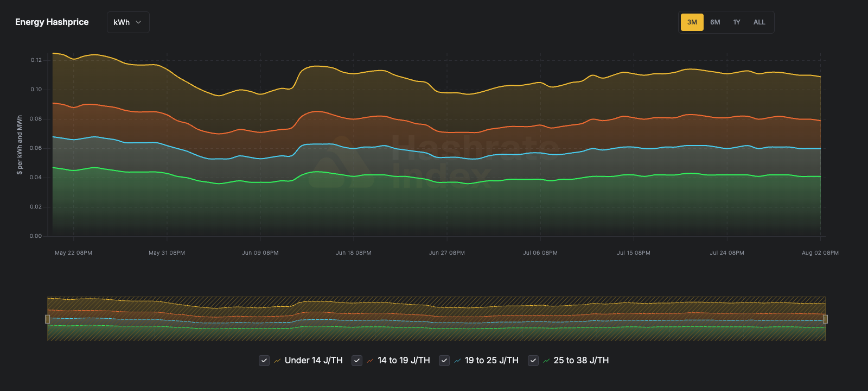Click the blue 19 to 25 J/TH line icon
The height and width of the screenshot is (391, 868).
click(x=457, y=361)
